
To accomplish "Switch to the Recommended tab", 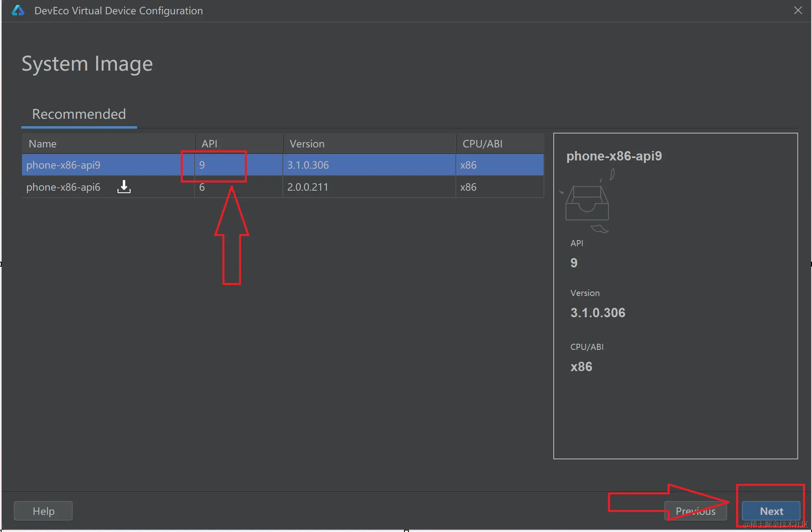I will coord(79,114).
